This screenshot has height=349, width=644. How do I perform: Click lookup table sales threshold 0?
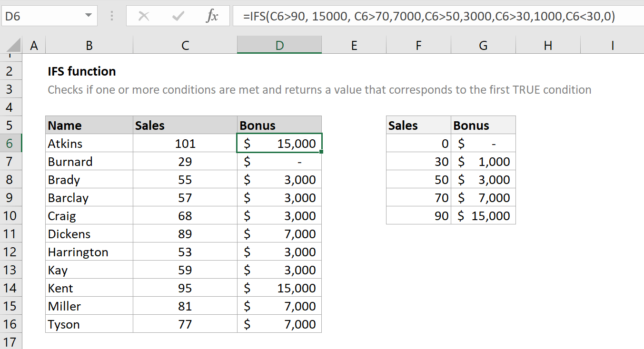tap(418, 144)
